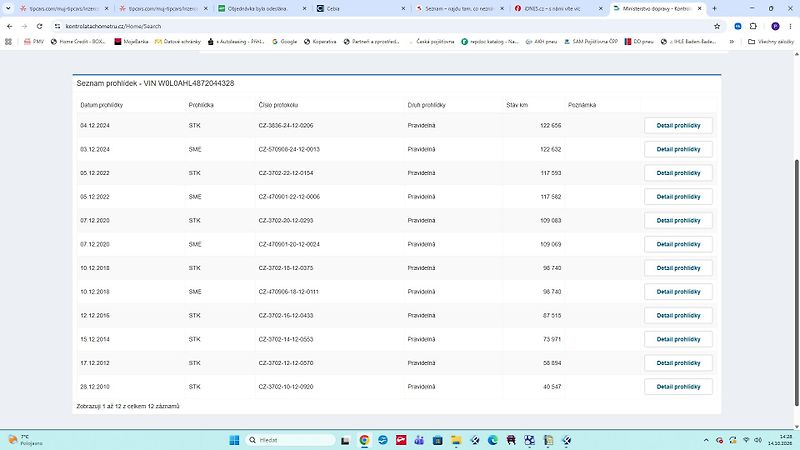Screen dimensions: 800x450
Task: Open the Home Credit bookmark
Action: [78, 42]
